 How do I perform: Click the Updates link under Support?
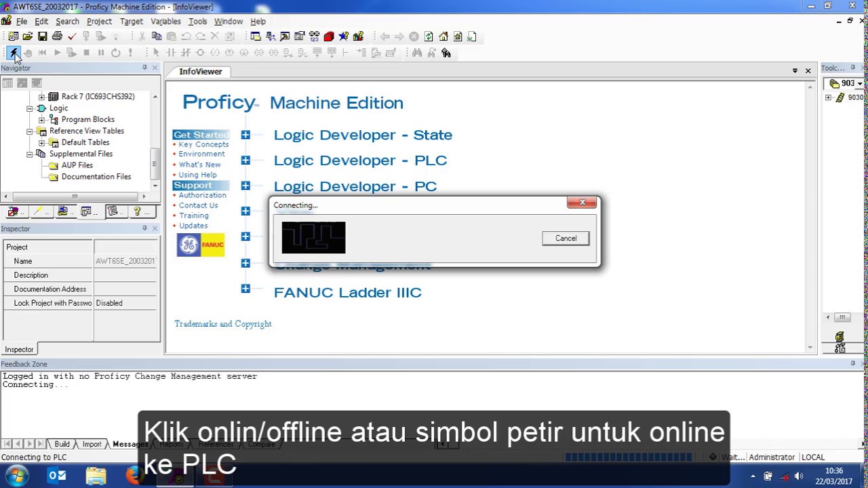(x=193, y=226)
